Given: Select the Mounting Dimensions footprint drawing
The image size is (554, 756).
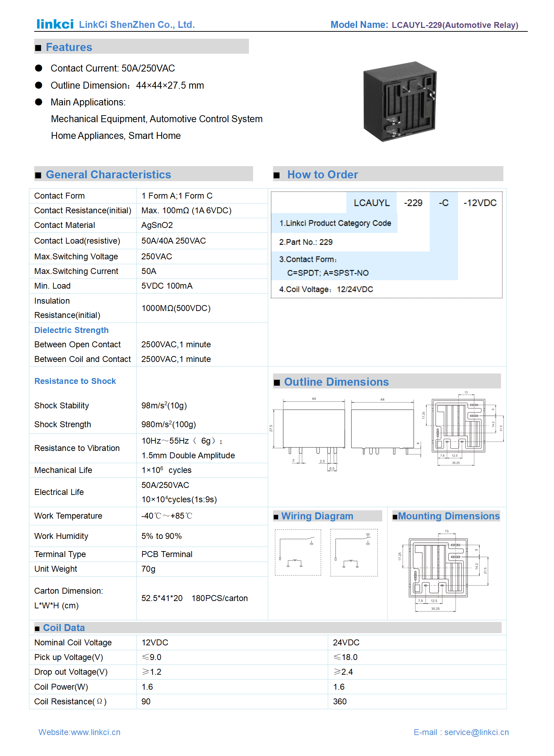Looking at the screenshot, I should point(443,570).
